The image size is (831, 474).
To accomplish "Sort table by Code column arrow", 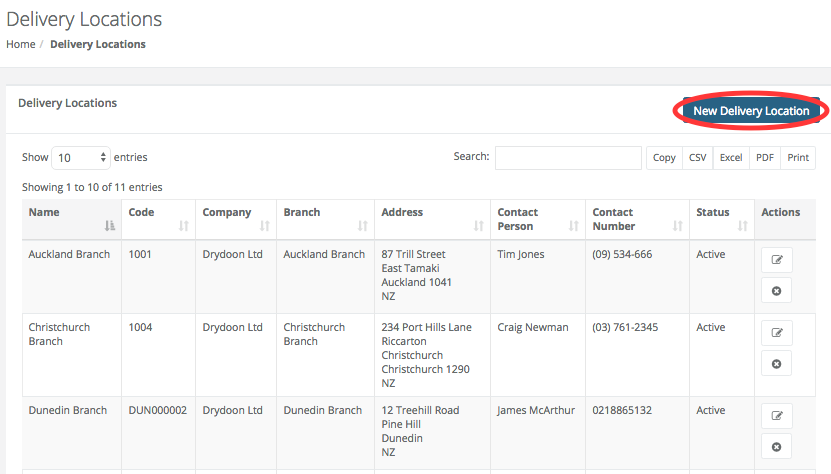I will 184,226.
